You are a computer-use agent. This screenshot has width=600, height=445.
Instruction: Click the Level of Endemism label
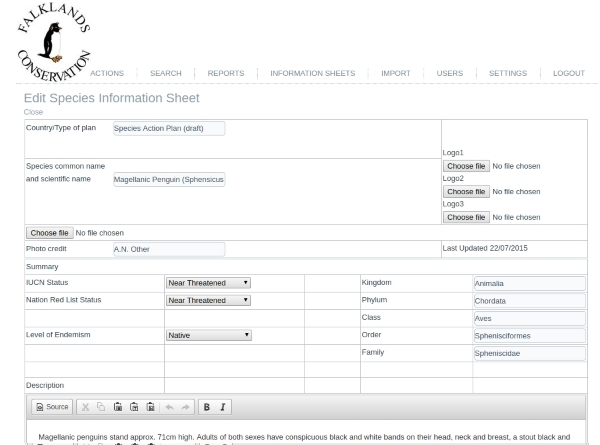[x=58, y=334]
